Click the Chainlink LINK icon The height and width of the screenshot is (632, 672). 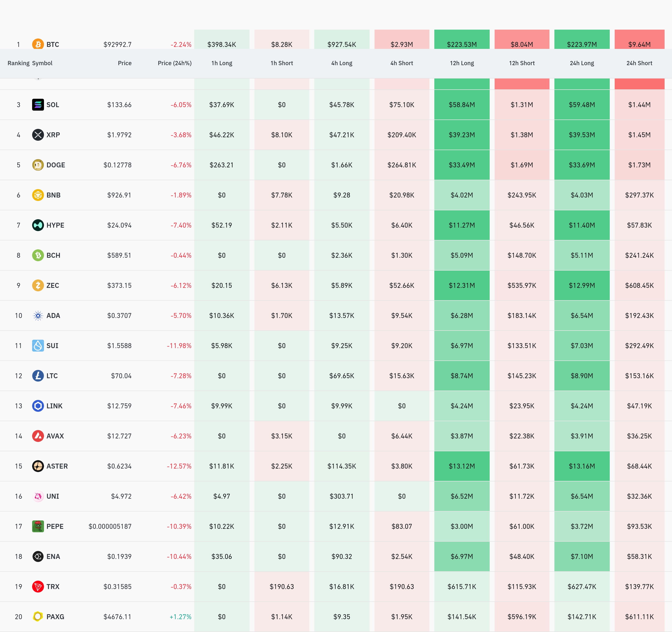pyautogui.click(x=38, y=406)
